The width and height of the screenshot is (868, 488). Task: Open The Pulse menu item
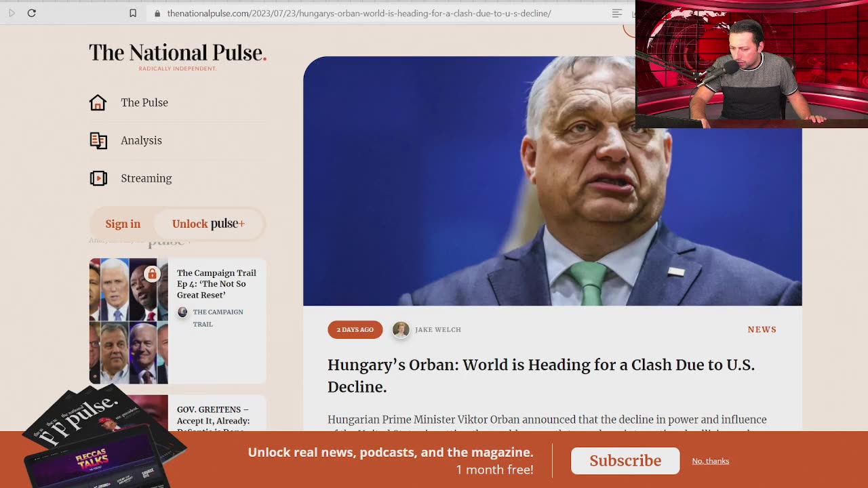[x=144, y=102]
